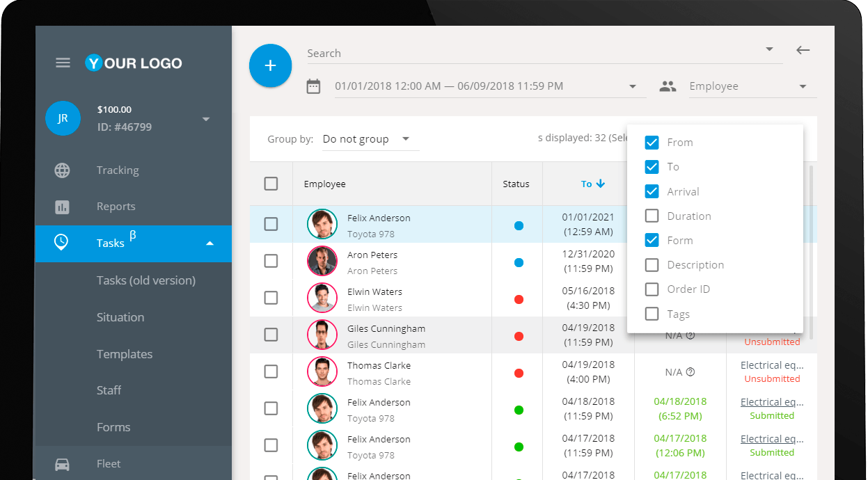
Task: Open the date range dropdown arrow
Action: point(633,87)
